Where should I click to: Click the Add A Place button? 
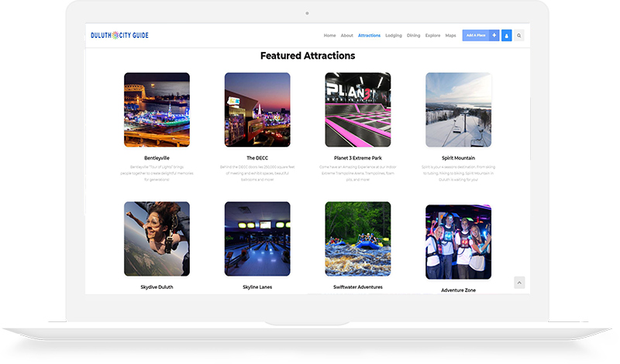point(476,35)
